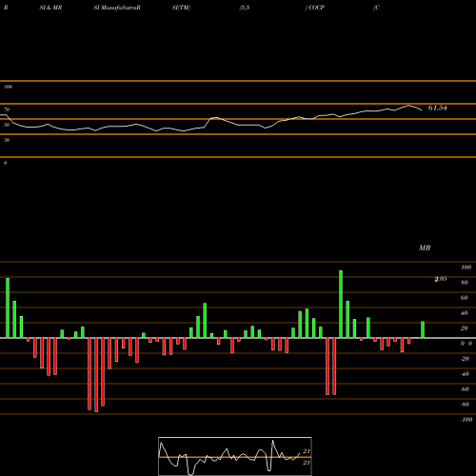The image size is (476, 476).
Task: Click the final green bar of MR histogram
Action: pyautogui.click(x=423, y=329)
